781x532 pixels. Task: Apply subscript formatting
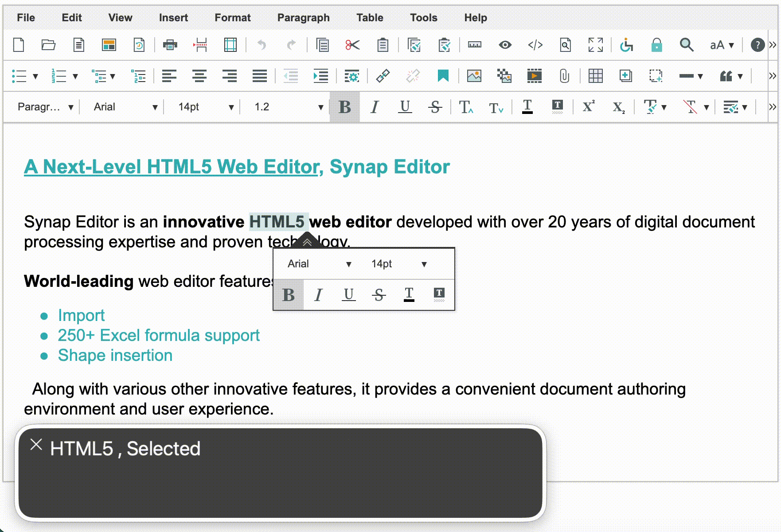(x=618, y=107)
